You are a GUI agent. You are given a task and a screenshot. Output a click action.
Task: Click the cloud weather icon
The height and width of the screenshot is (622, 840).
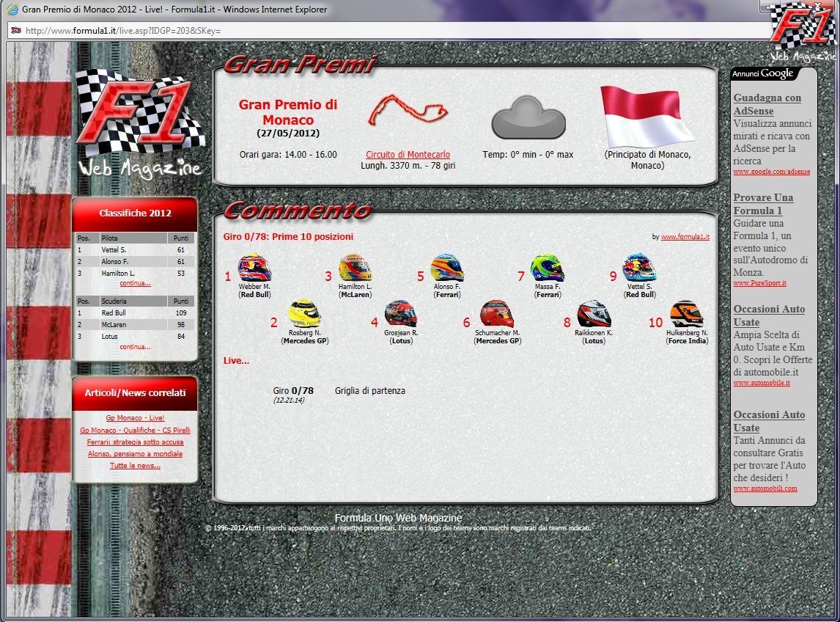(528, 117)
